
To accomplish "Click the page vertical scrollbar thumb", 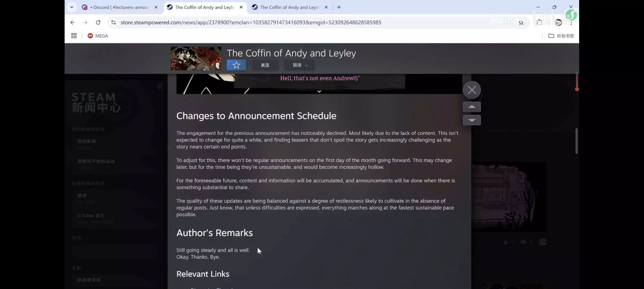I will click(x=576, y=141).
